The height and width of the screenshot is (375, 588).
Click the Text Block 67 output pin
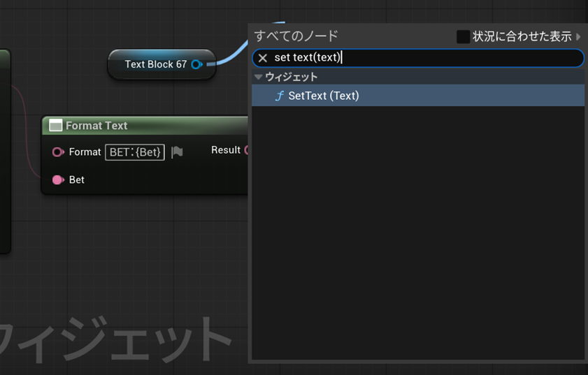click(196, 64)
